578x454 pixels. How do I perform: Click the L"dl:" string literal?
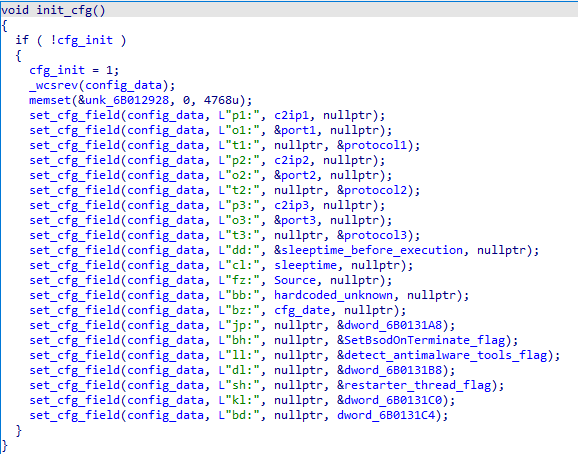(x=239, y=370)
